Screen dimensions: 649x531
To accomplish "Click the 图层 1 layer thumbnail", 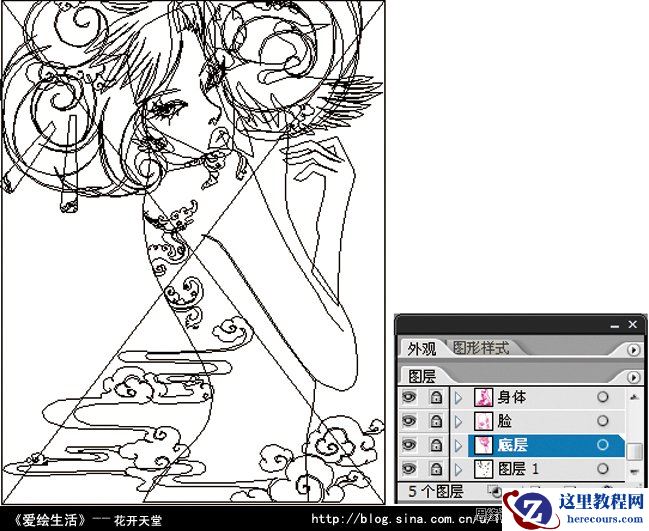I will tap(483, 469).
